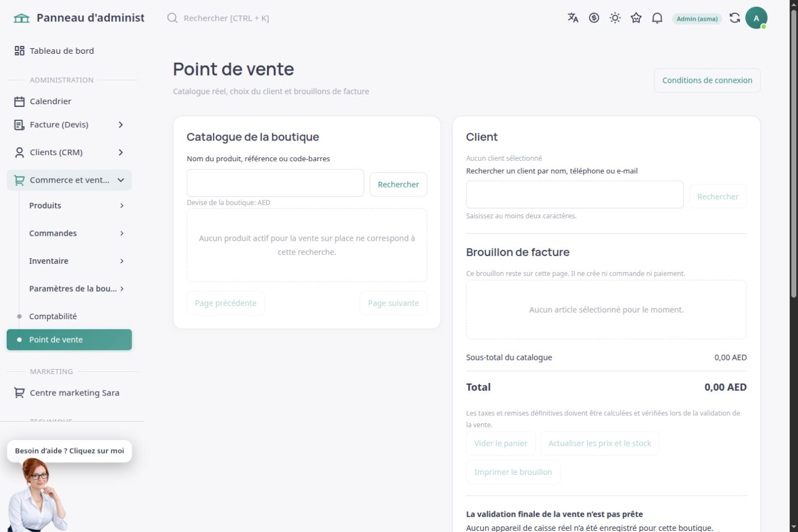Click the Calendrier calendar icon
This screenshot has height=532, width=798.
[20, 101]
